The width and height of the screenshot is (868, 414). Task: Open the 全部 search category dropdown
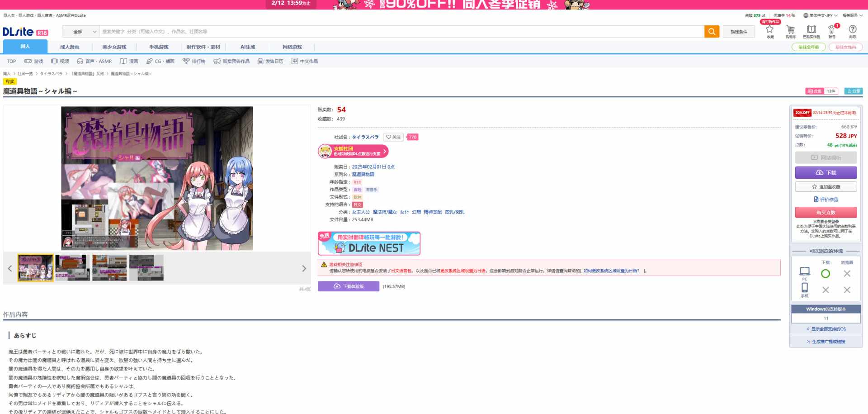[80, 32]
